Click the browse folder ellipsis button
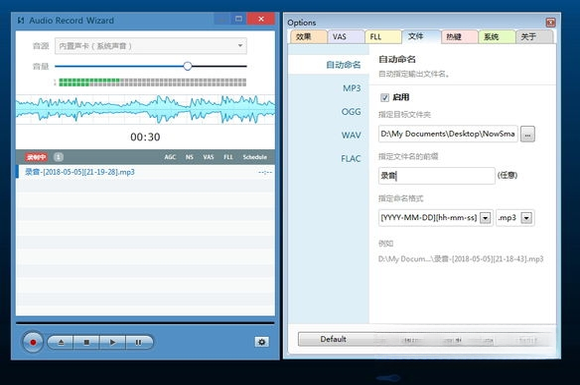This screenshot has height=385, width=580. [527, 134]
